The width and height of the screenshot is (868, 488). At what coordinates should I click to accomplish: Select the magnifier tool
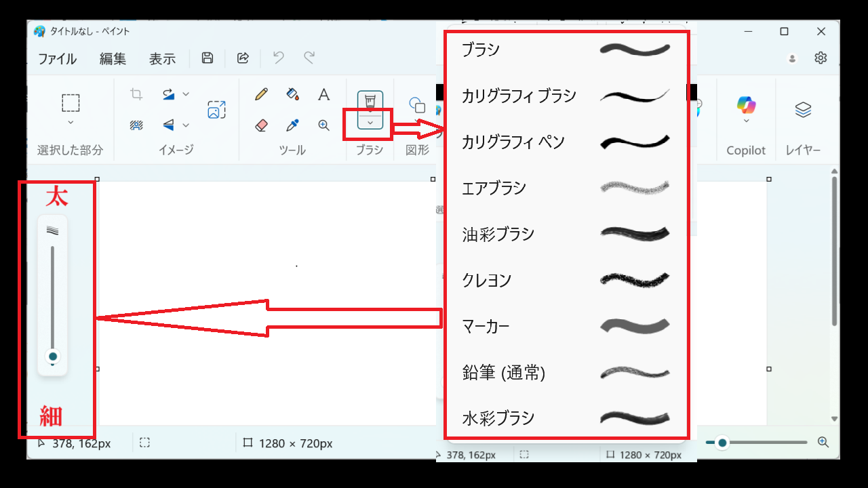[324, 125]
